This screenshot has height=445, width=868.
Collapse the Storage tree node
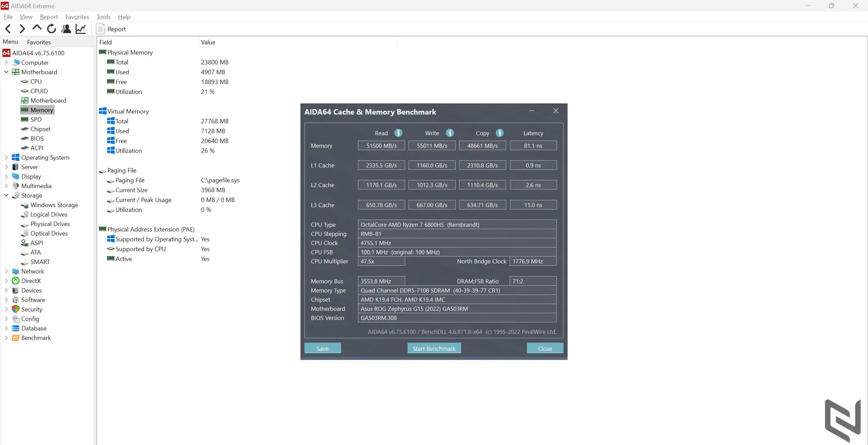(x=6, y=195)
